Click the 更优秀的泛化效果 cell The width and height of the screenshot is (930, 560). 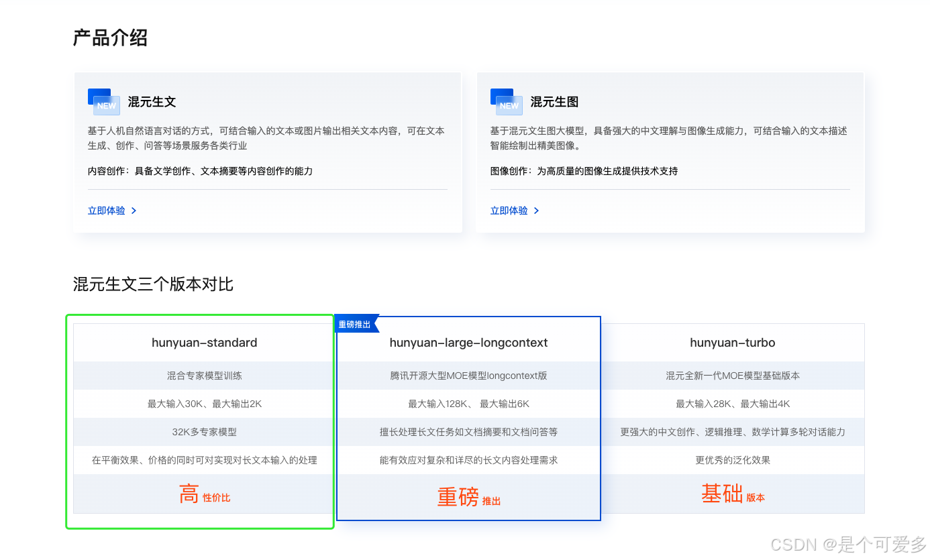(x=733, y=460)
